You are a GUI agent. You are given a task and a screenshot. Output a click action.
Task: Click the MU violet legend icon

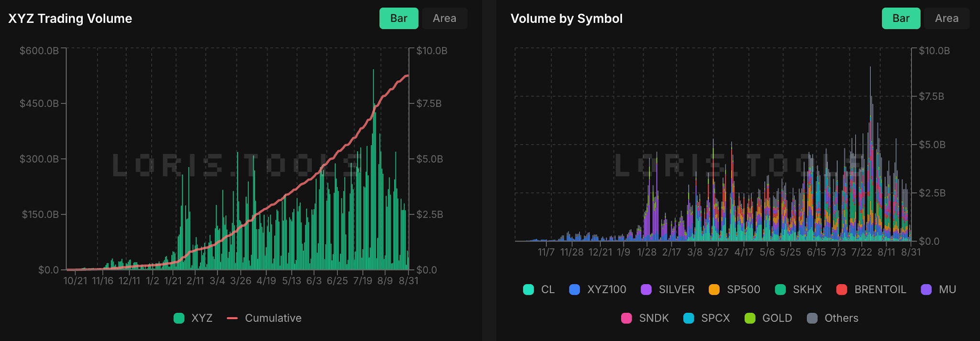pos(926,289)
